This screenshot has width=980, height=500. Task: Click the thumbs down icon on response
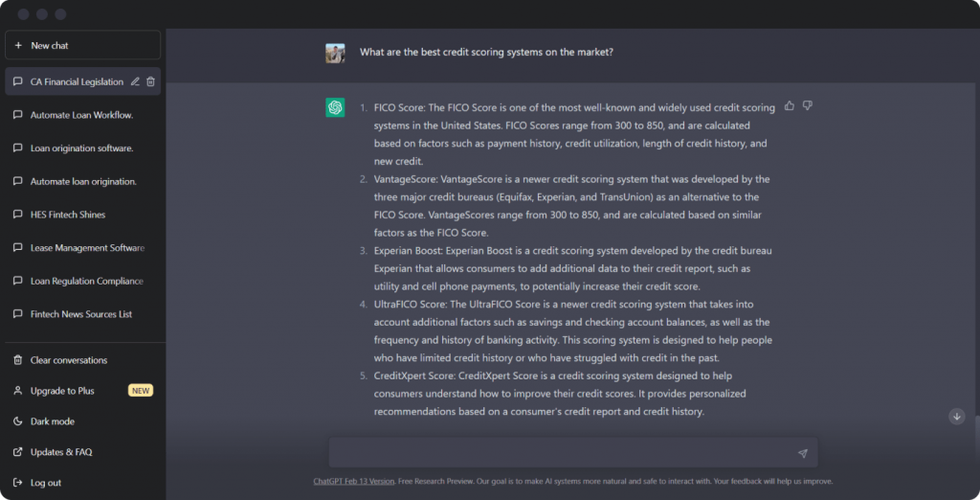(x=808, y=105)
